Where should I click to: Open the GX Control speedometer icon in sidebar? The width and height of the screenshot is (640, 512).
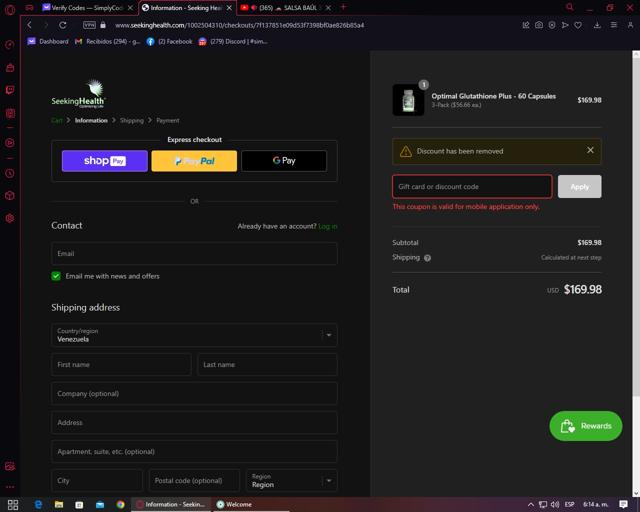click(10, 45)
